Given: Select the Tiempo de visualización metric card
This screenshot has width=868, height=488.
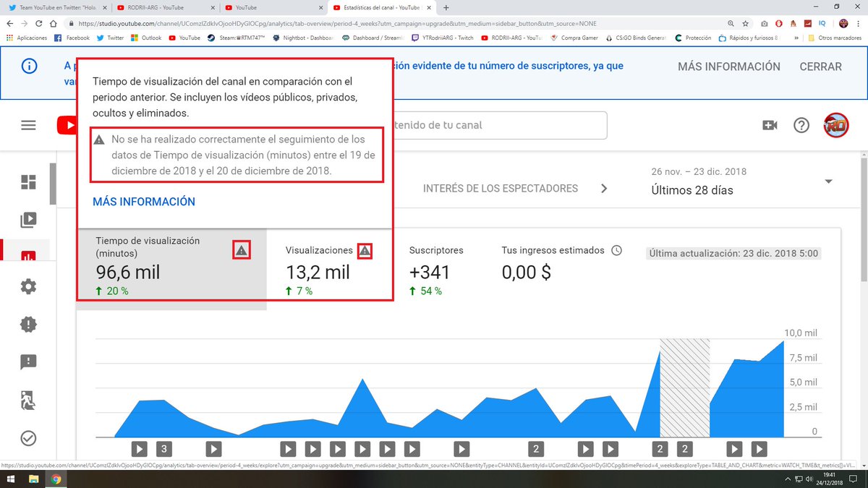Looking at the screenshot, I should click(171, 270).
